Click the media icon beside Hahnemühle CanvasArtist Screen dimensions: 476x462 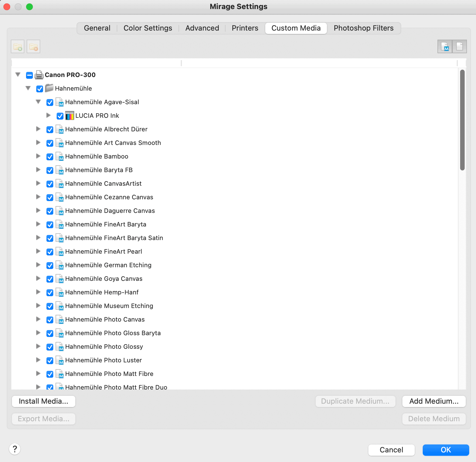[x=59, y=183]
